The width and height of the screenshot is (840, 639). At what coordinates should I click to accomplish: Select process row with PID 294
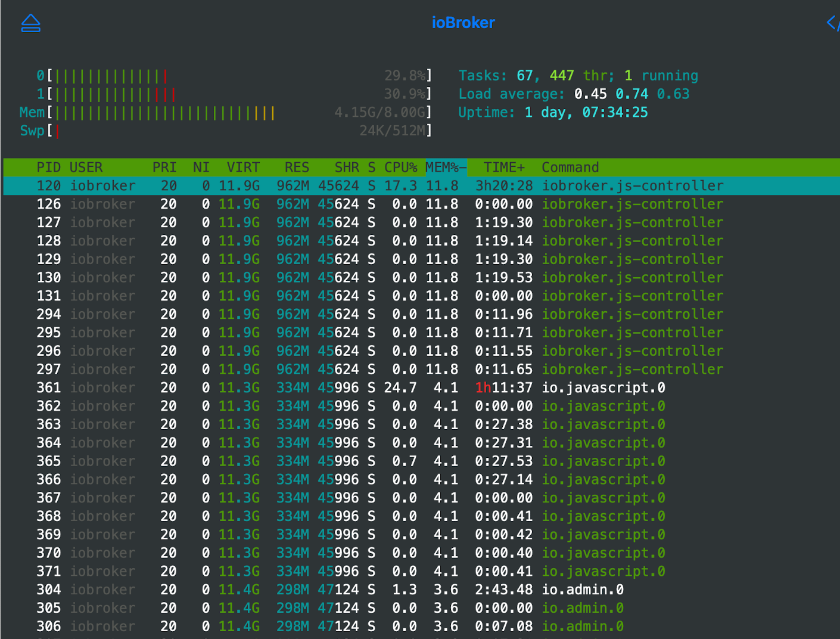click(421, 314)
